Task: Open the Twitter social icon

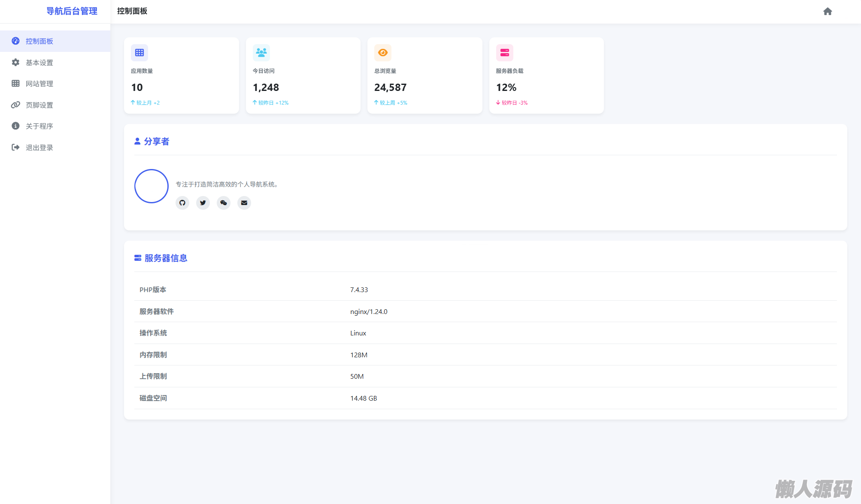Action: click(x=203, y=203)
